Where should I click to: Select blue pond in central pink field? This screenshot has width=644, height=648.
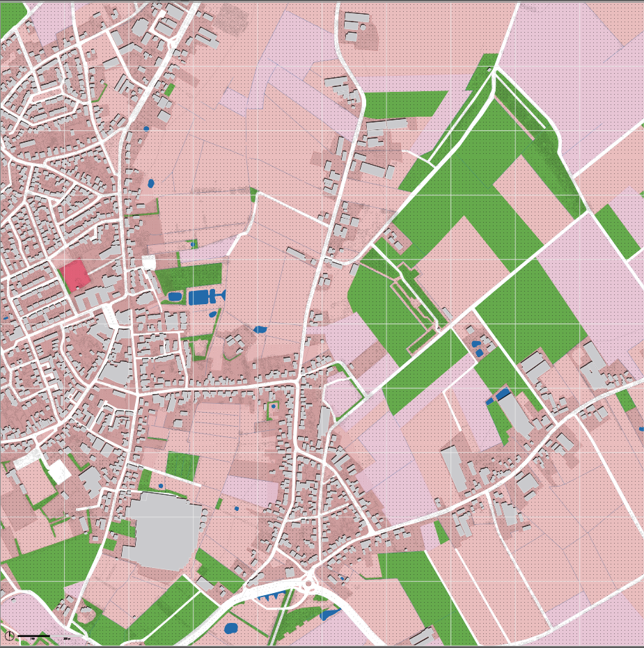point(259,329)
